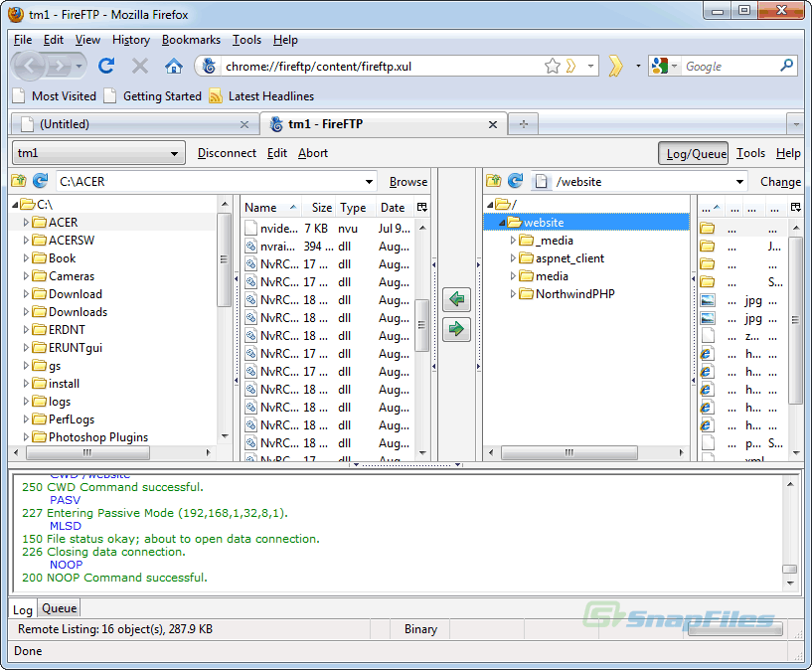Click the upload right arrow button
812x670 pixels.
click(x=456, y=329)
